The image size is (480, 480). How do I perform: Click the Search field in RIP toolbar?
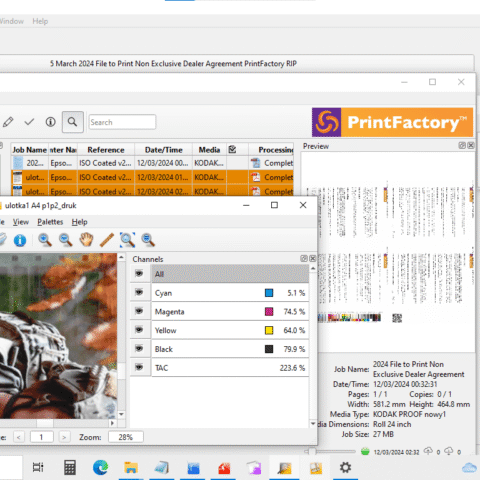click(x=122, y=122)
